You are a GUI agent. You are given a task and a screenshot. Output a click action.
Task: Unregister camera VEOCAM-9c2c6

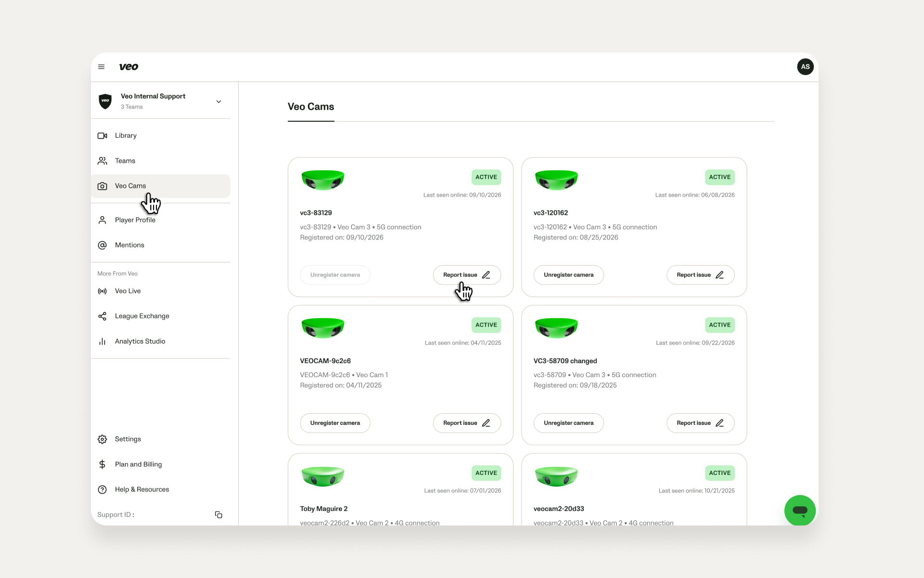335,423
